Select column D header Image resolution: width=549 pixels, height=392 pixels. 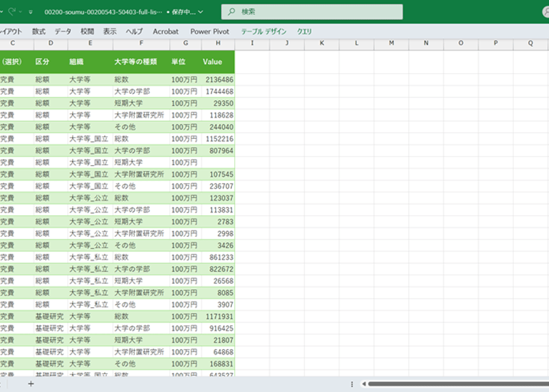[x=51, y=43]
